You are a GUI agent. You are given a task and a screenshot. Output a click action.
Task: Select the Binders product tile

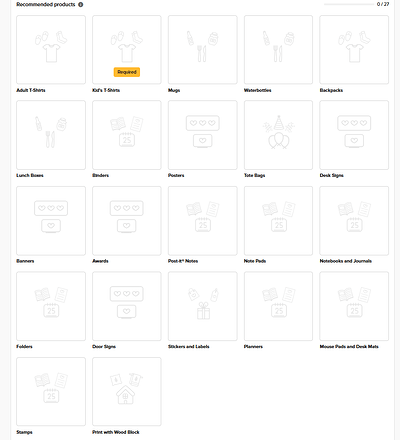coord(127,135)
